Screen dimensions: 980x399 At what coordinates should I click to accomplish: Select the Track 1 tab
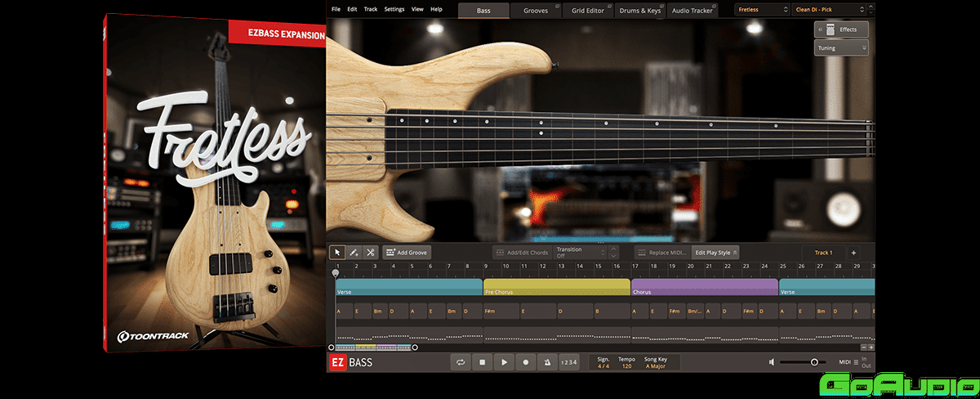823,253
